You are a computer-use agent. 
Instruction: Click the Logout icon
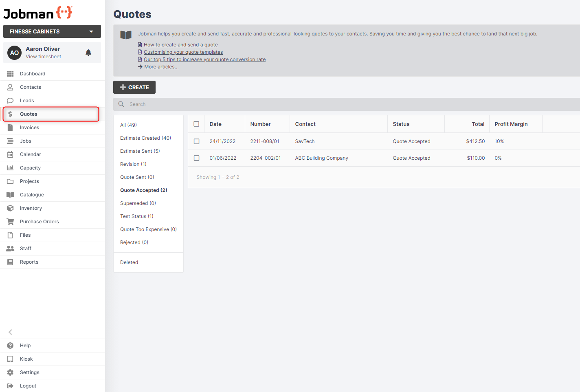[10, 385]
